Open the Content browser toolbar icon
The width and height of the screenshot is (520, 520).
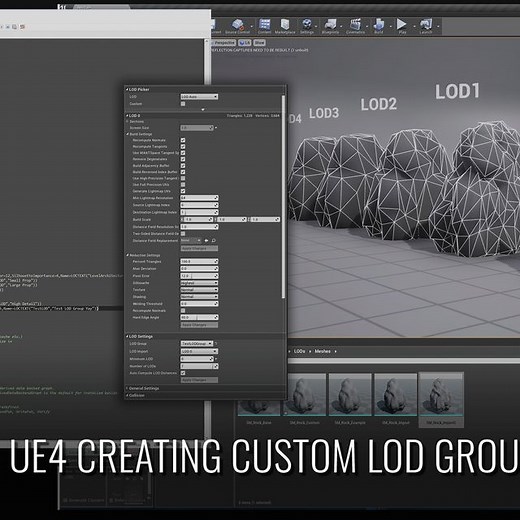[x=264, y=26]
